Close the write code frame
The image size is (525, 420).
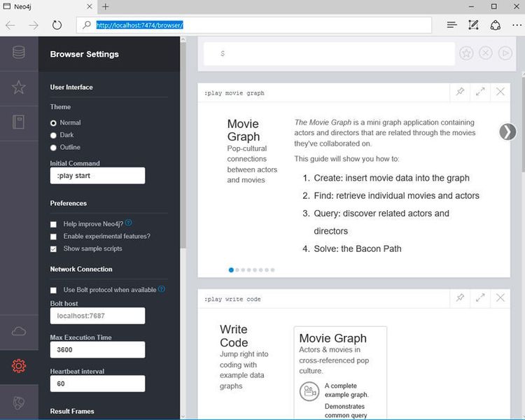tap(500, 297)
